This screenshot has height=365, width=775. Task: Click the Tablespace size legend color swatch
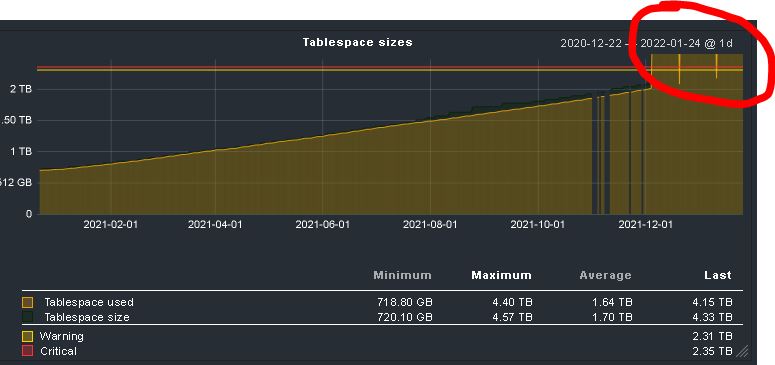coord(28,317)
